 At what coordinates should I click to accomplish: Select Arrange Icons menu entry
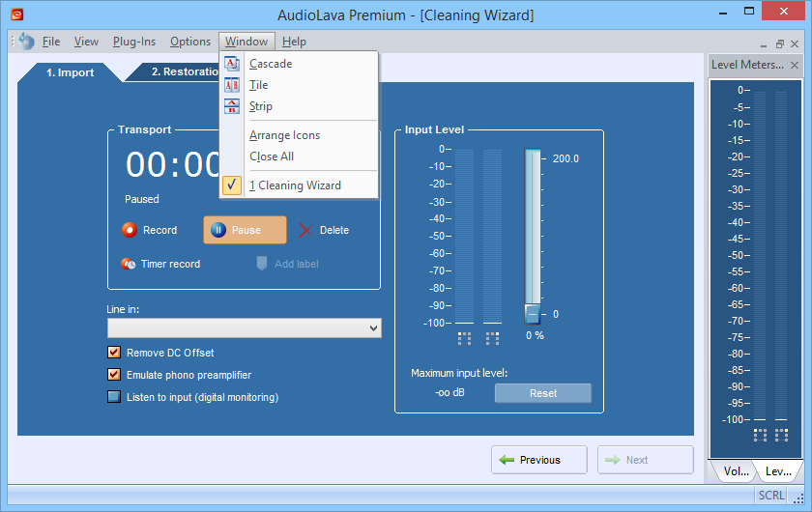point(300,135)
